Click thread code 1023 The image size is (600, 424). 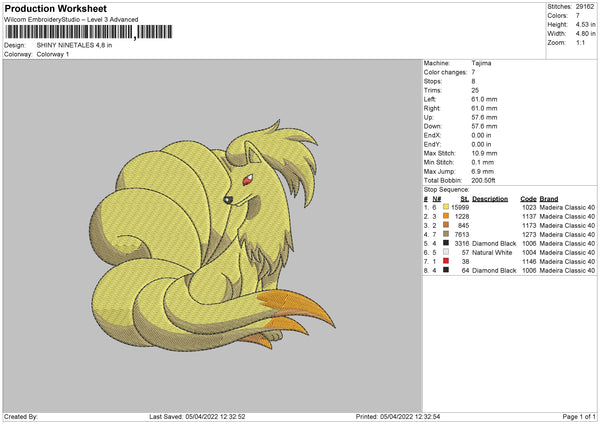pyautogui.click(x=529, y=207)
